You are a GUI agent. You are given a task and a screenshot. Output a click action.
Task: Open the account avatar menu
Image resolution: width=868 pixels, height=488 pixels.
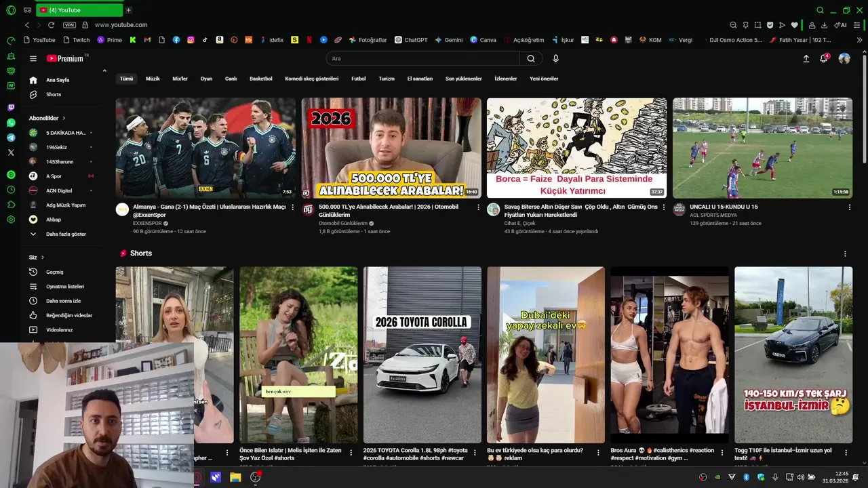(844, 58)
